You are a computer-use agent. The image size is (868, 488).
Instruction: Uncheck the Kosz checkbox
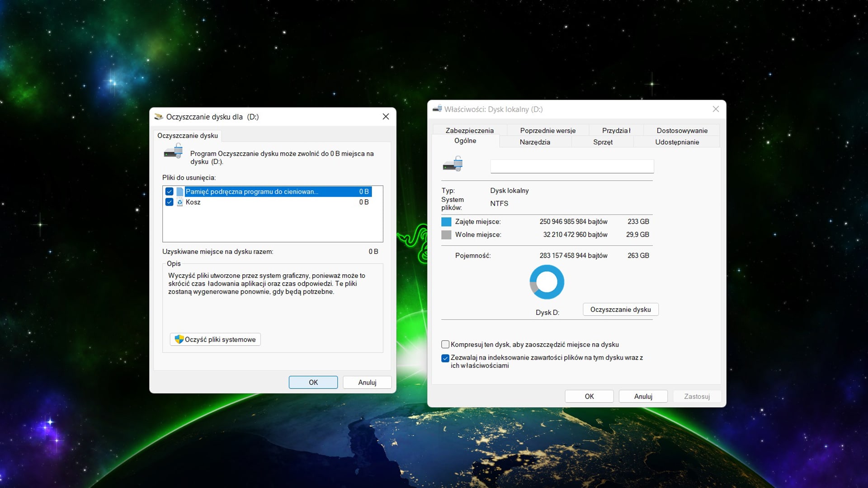[x=170, y=202]
